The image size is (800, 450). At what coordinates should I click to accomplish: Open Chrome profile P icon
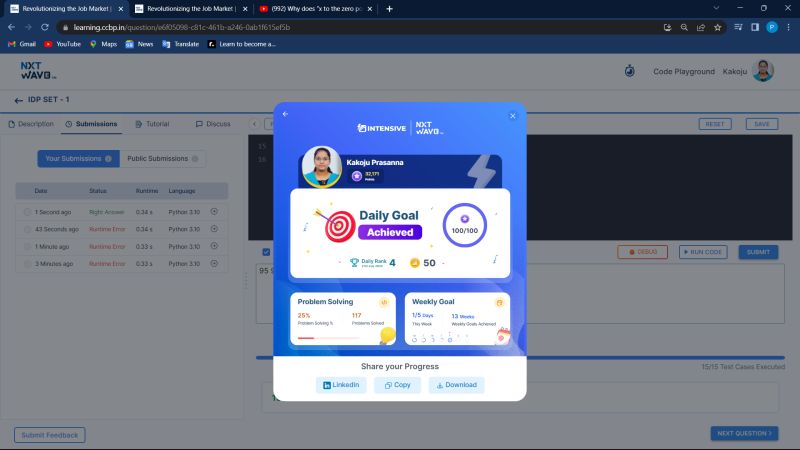pyautogui.click(x=772, y=27)
